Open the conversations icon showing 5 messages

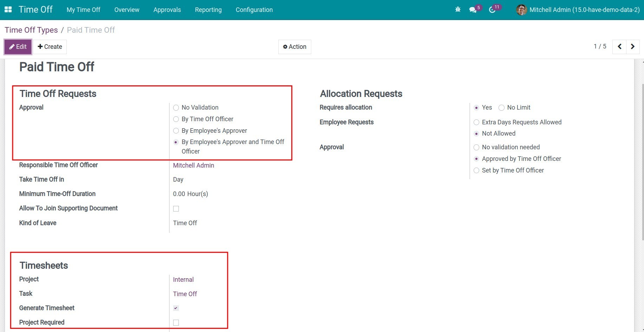coord(473,10)
